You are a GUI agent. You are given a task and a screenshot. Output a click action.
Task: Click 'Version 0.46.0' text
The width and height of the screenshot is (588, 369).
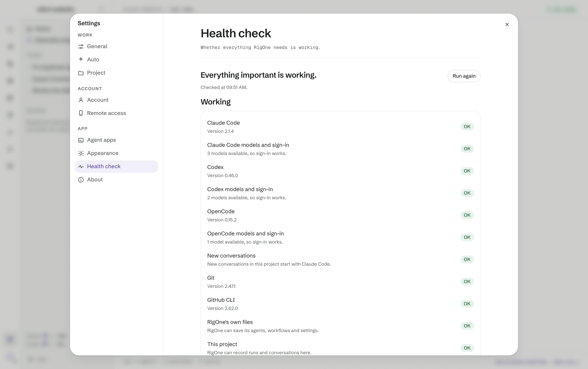click(x=222, y=176)
